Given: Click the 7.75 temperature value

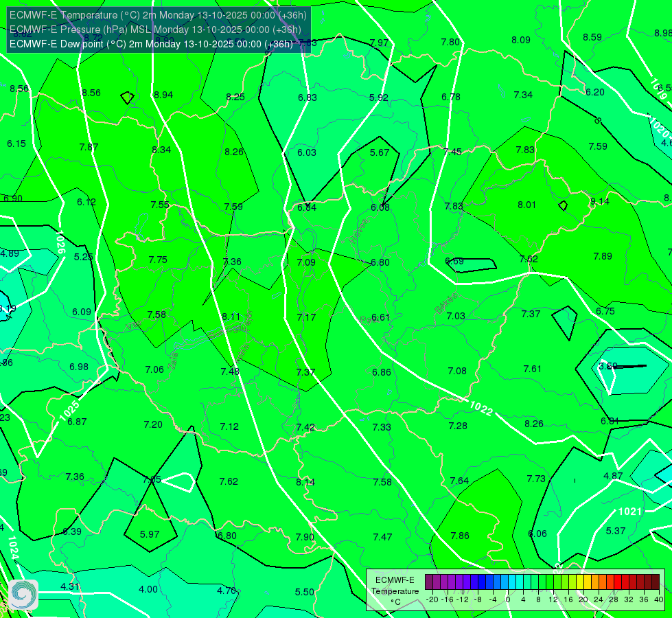Looking at the screenshot, I should 158,260.
